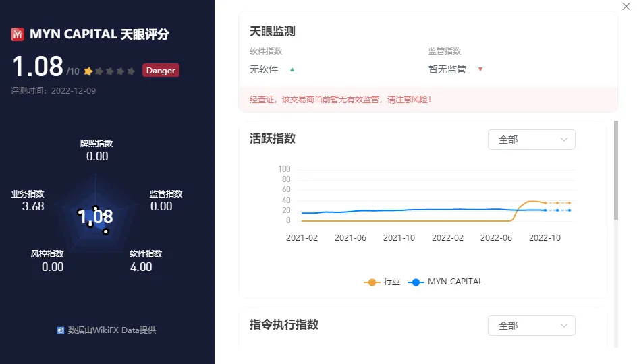Screen dimensions: 637x364
Task: Click the 天眼监测 heading
Action: 272,31
